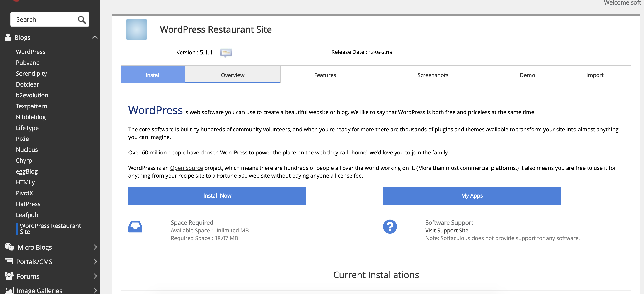Click the Required Space 38.07 MB text
This screenshot has width=644, height=294.
click(204, 238)
